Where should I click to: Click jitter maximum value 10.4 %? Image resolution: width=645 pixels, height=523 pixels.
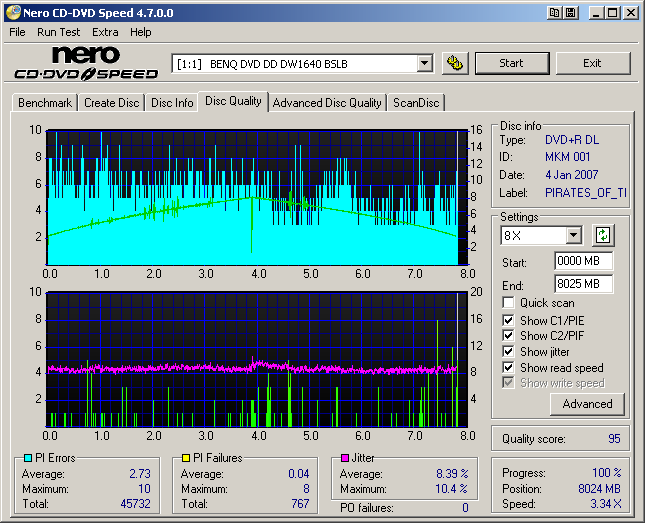(452, 489)
